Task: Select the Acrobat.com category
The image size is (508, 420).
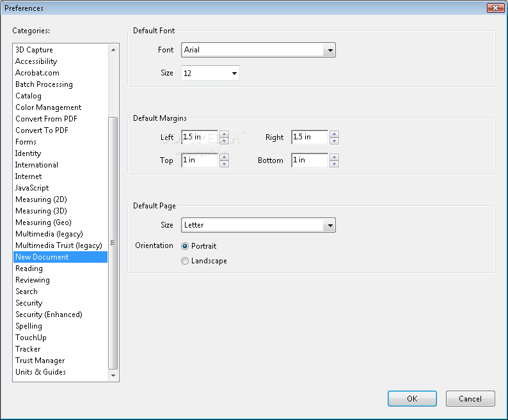Action: tap(60, 73)
